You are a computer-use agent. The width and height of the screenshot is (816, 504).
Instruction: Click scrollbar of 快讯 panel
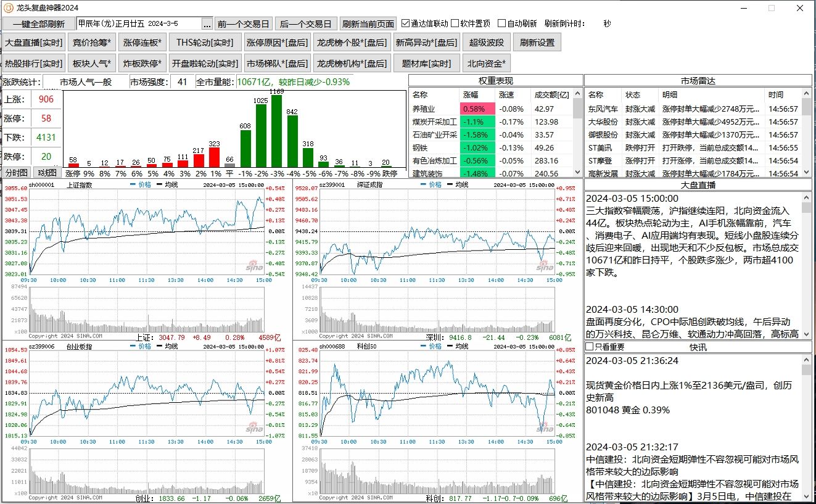[806, 428]
